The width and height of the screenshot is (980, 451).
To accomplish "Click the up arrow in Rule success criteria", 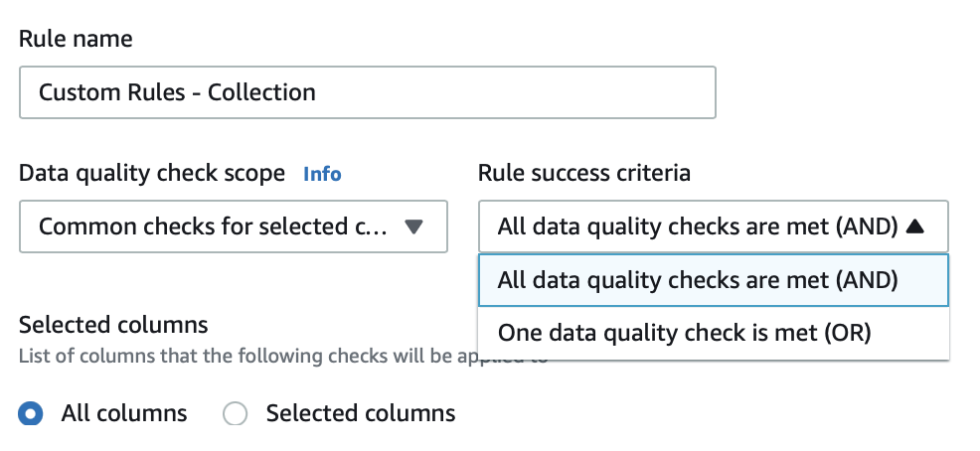I will point(915,226).
